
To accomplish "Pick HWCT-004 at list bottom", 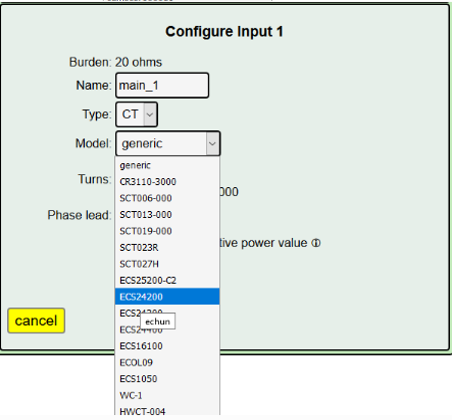I will click(167, 411).
